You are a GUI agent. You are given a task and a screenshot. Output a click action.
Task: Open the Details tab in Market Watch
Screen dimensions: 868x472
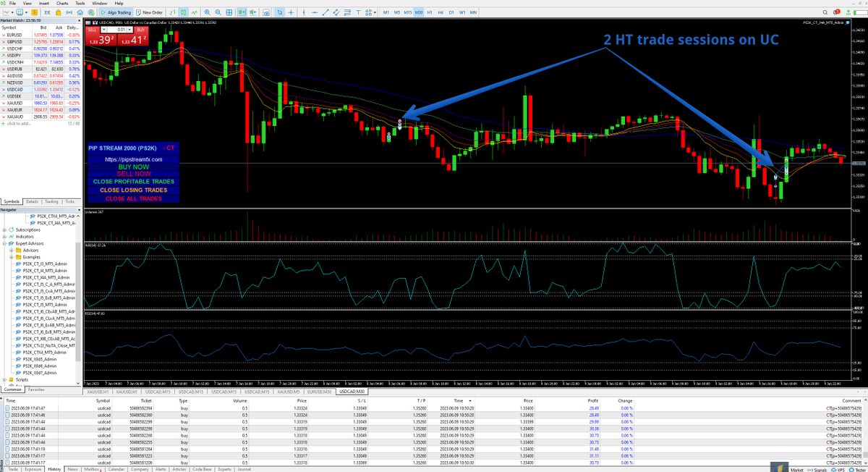tap(32, 201)
